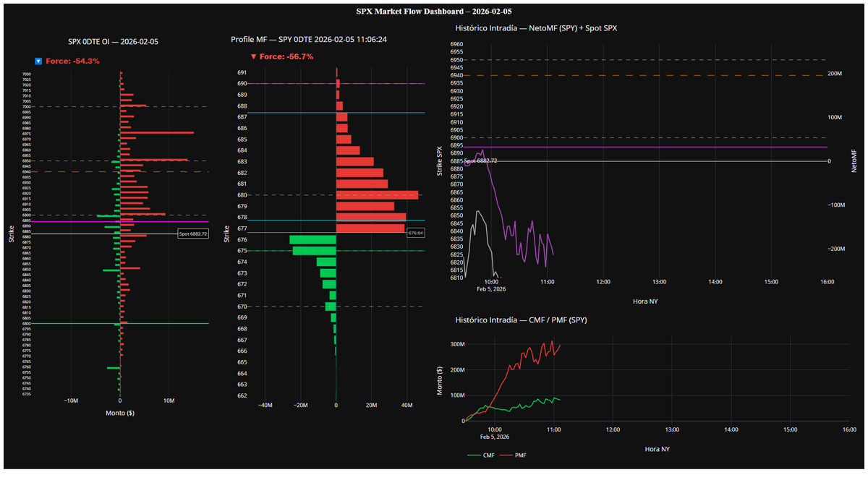Viewport: 868px width, 488px height.
Task: Click the red bar at strike 680 in Profile MF
Action: [x=377, y=195]
